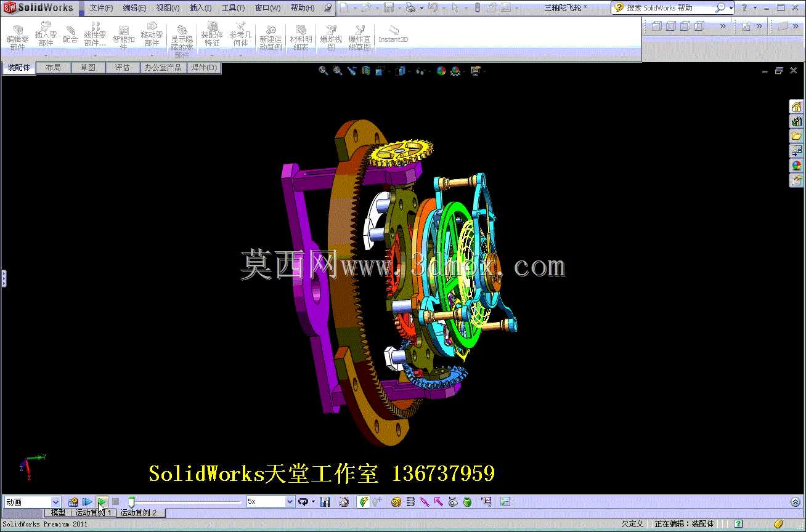Toggle the AutoKey lightning icon
This screenshot has width=806, height=532.
[x=364, y=502]
